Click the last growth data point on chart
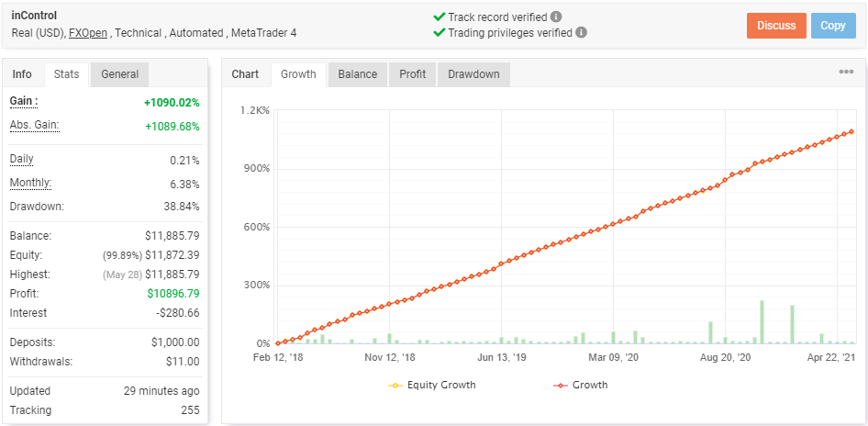Image resolution: width=868 pixels, height=426 pixels. pyautogui.click(x=851, y=131)
